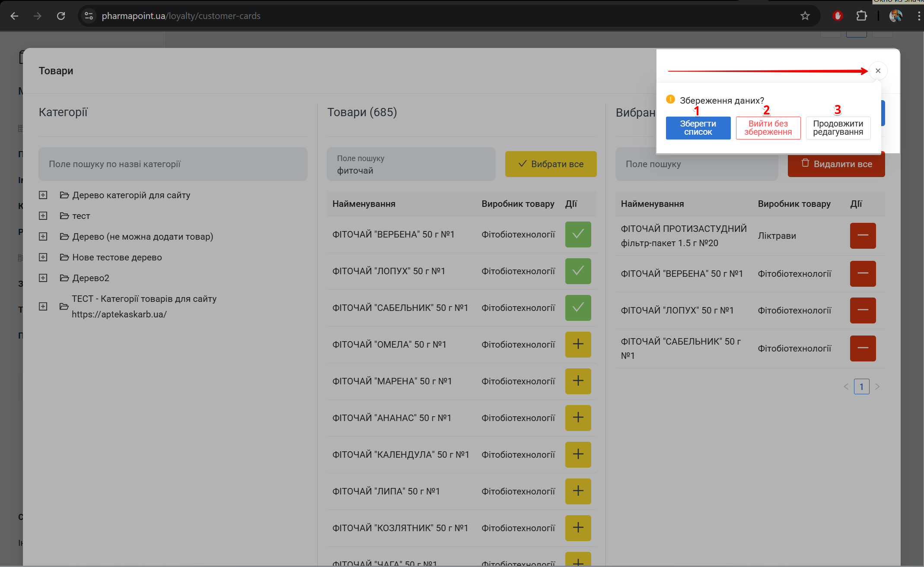The height and width of the screenshot is (567, 924).
Task: Open browser extensions puzzle icon
Action: tap(861, 16)
